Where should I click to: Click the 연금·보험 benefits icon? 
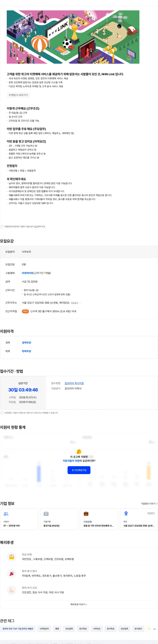point(12,557)
